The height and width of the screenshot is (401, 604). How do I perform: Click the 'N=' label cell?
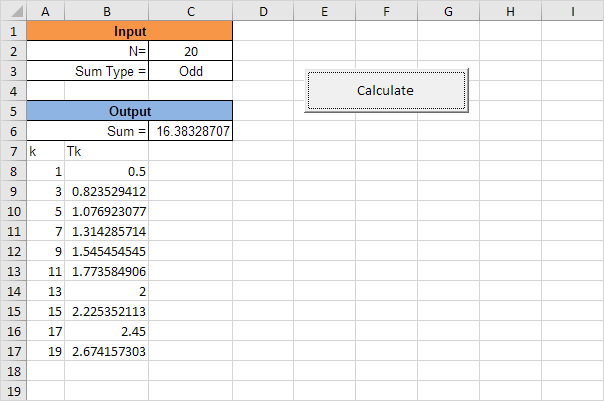(106, 51)
